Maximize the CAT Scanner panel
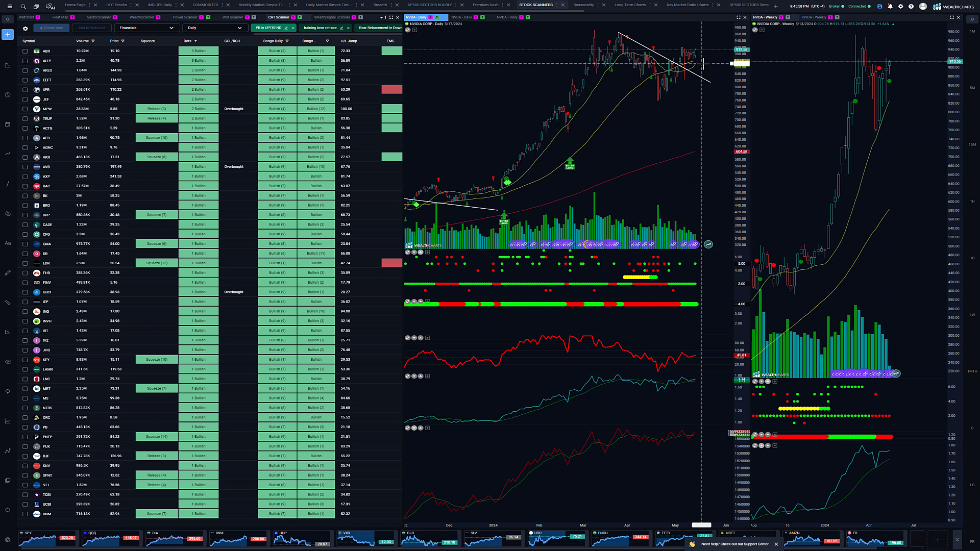Viewport: 980px width, 551px height. (391, 17)
